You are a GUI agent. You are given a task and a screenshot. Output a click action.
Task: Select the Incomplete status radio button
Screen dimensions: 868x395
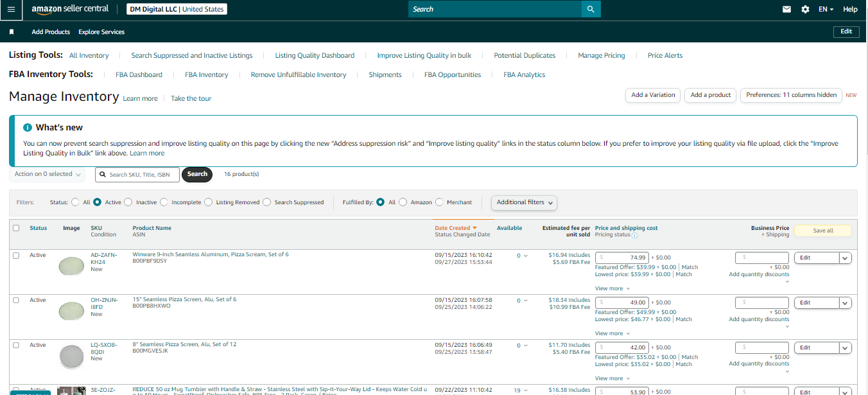[164, 202]
